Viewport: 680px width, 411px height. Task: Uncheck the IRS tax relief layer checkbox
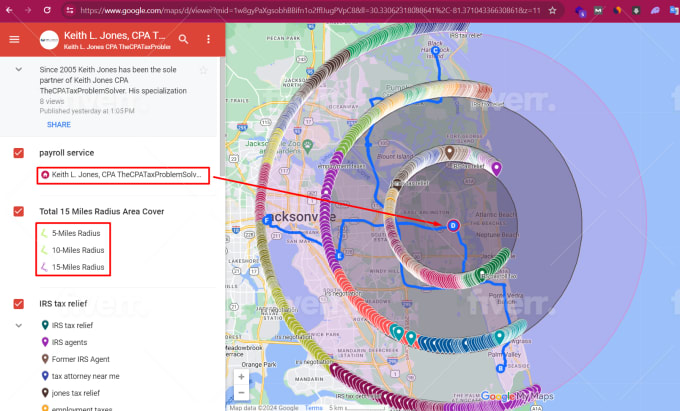click(x=19, y=303)
